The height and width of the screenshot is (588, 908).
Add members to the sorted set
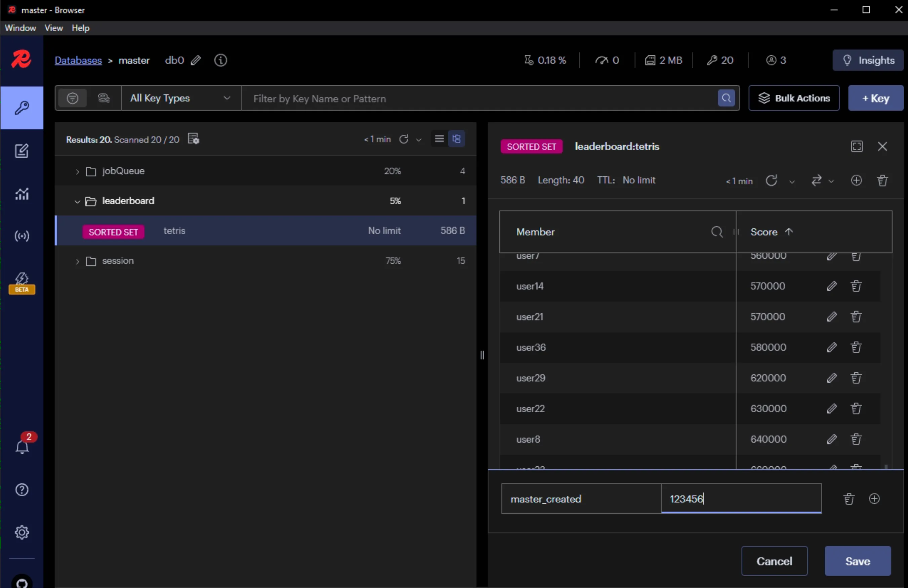(856, 180)
